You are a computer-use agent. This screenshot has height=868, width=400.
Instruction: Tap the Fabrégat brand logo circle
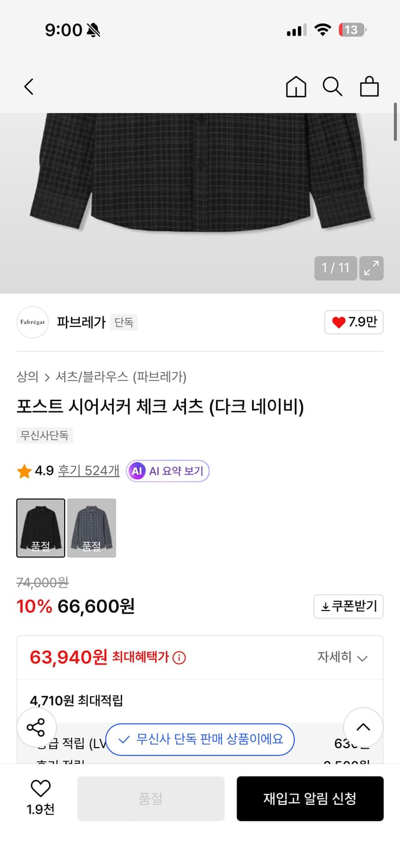[32, 322]
